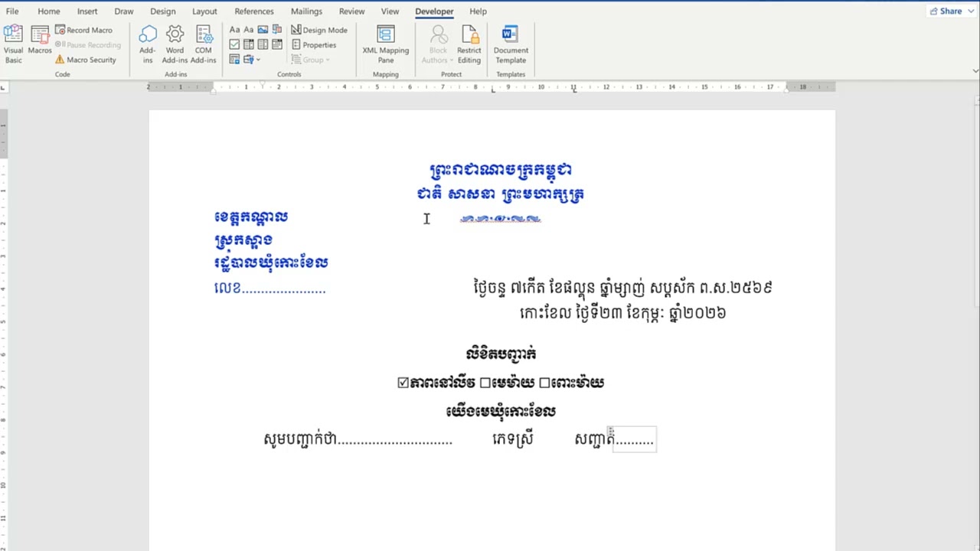Switch to the Home tab

click(x=48, y=11)
